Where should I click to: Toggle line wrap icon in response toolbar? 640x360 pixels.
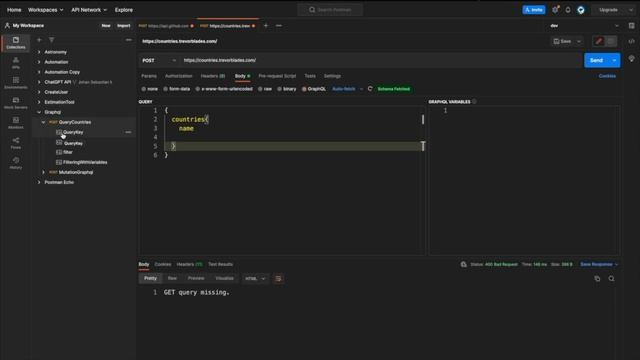[x=278, y=279]
